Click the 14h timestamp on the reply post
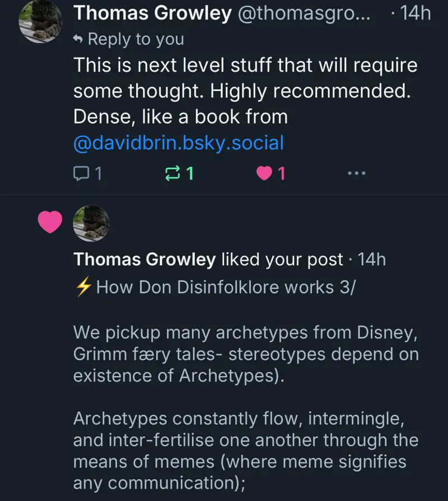This screenshot has height=501, width=448. 415,13
